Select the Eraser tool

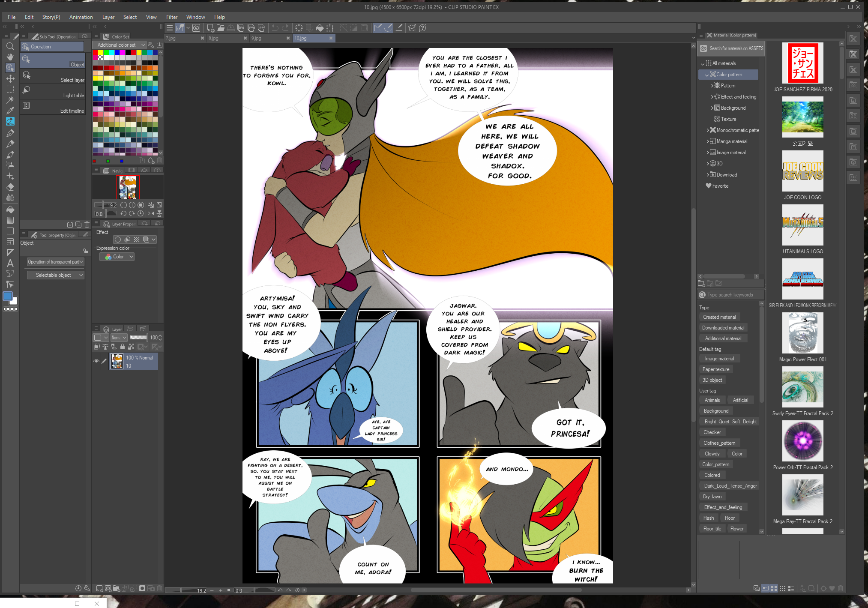coord(10,187)
